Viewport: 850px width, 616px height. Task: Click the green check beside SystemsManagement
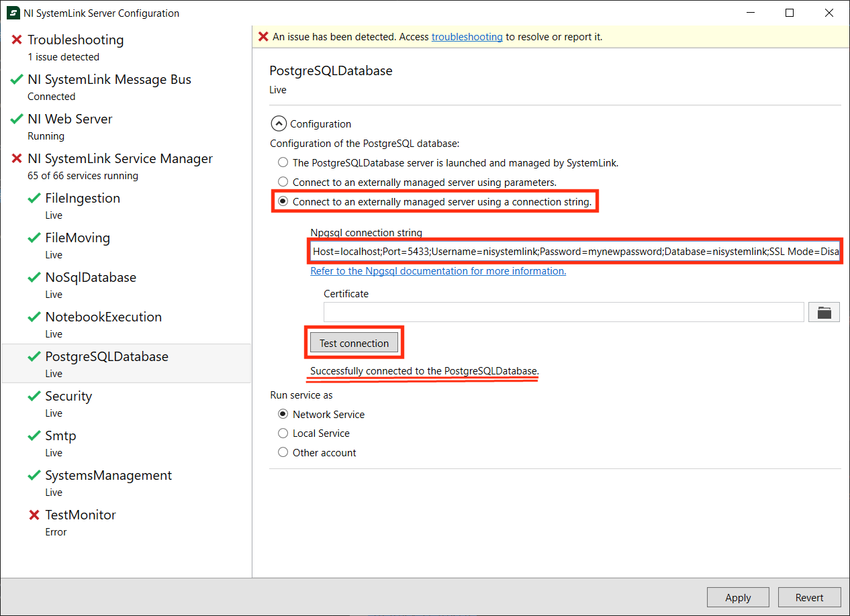(x=34, y=476)
